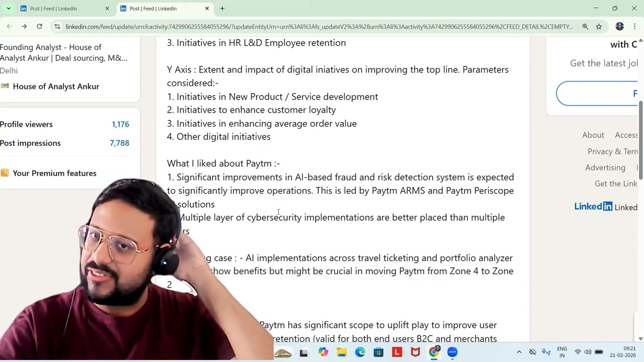The image size is (644, 362).
Task: Open the About footer link
Action: pos(593,135)
